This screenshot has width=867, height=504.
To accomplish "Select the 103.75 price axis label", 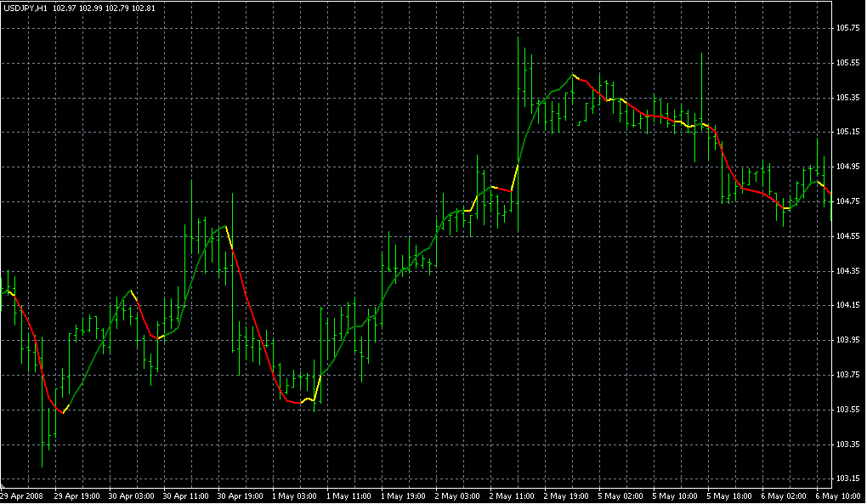I will [x=847, y=375].
